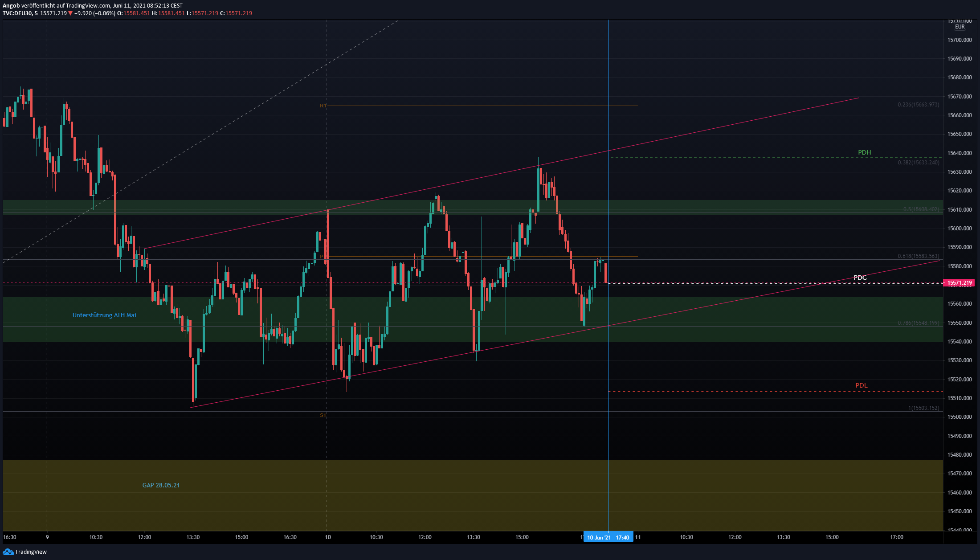980x560 pixels.
Task: Select the PDC label on chart
Action: (860, 278)
